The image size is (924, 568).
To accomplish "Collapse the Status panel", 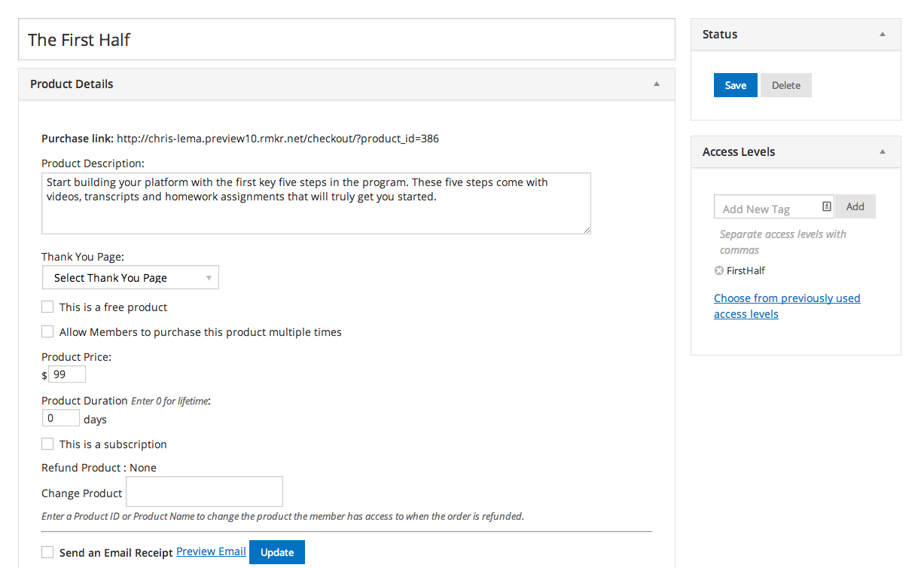I will pyautogui.click(x=882, y=35).
